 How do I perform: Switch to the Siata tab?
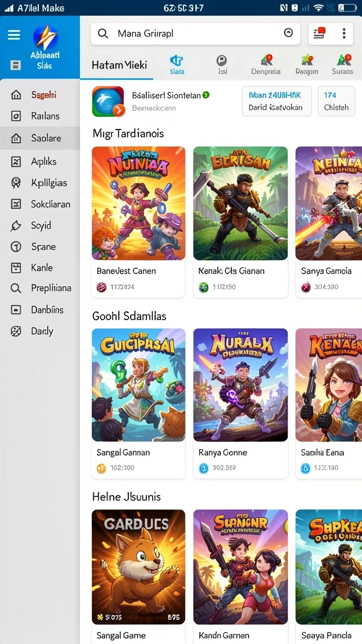click(177, 65)
